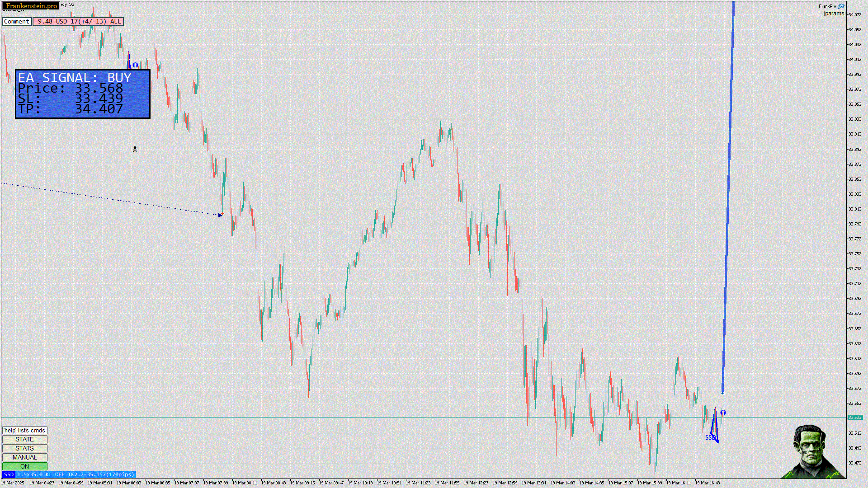Click the blue up-arrow circle at top left
This screenshot has width=868, height=488.
135,65
